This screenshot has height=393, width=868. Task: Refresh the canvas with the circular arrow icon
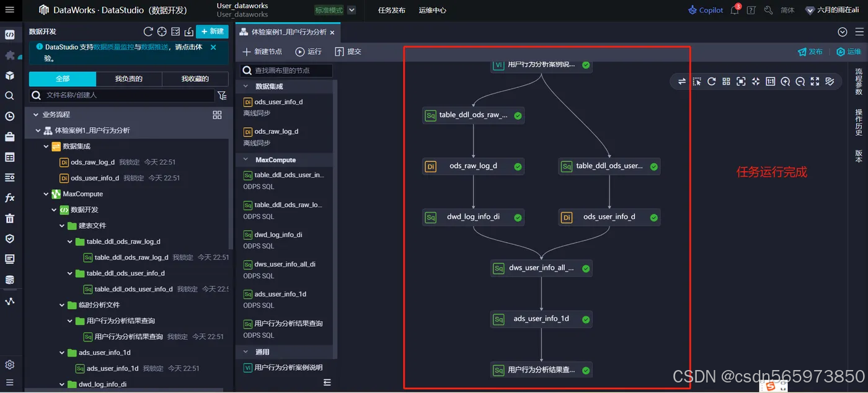pos(711,81)
